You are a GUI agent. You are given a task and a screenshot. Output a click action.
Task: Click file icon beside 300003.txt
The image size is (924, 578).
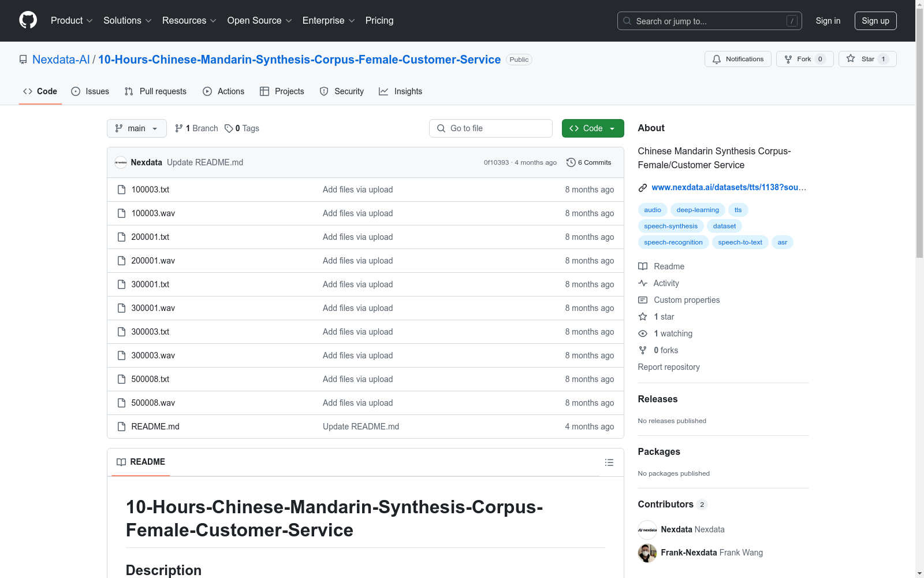point(121,332)
